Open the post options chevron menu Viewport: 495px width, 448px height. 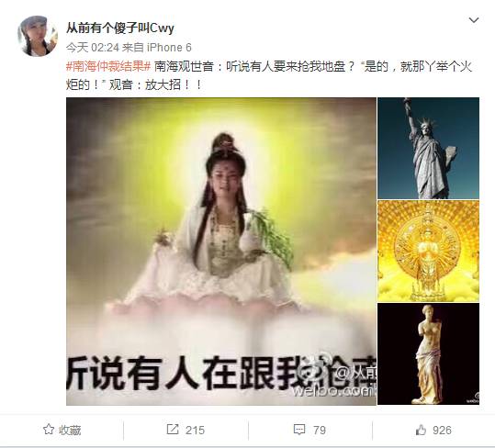474,20
